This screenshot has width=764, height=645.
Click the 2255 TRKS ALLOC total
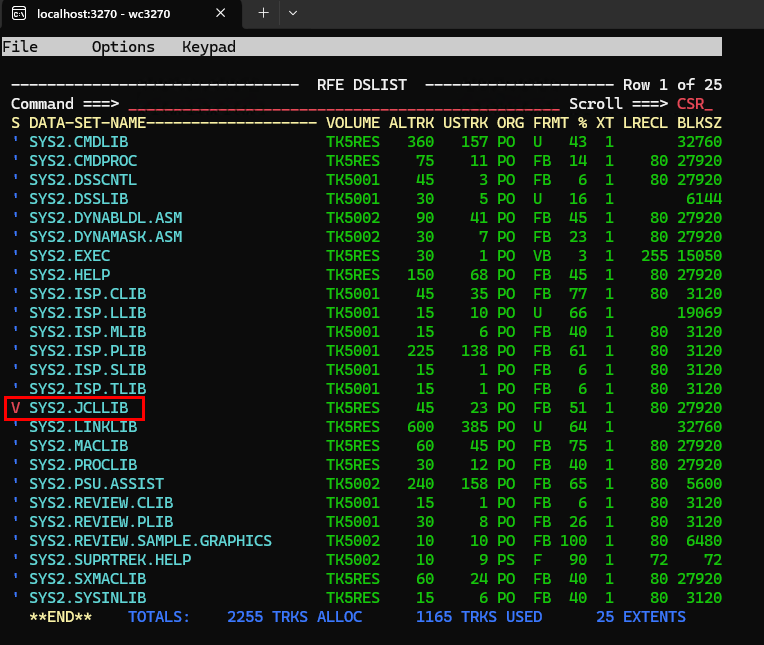pyautogui.click(x=295, y=617)
